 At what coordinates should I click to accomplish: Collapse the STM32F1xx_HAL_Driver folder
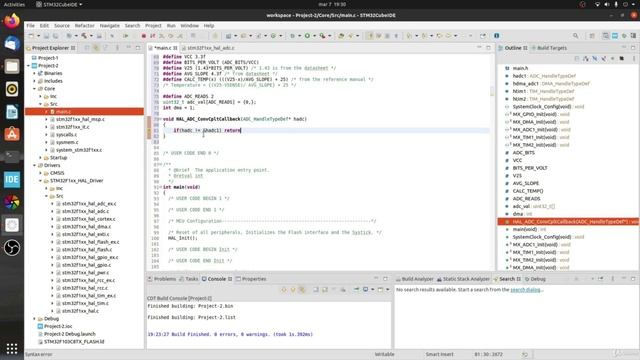point(40,181)
